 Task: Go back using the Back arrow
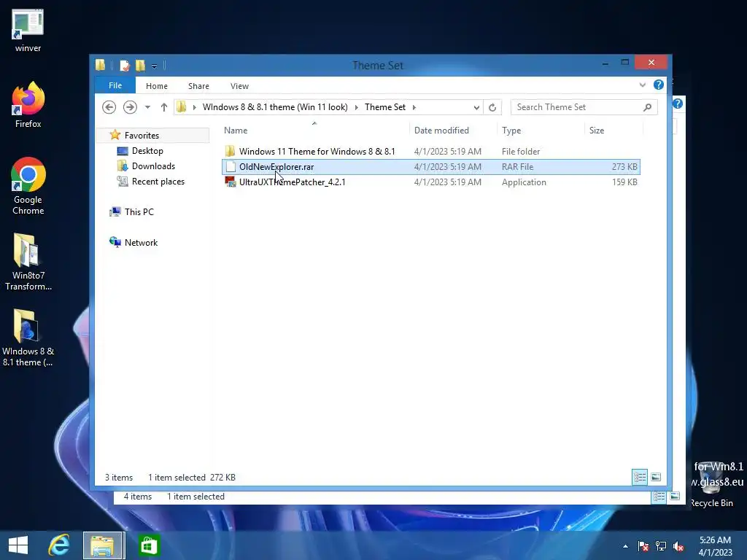pyautogui.click(x=109, y=107)
